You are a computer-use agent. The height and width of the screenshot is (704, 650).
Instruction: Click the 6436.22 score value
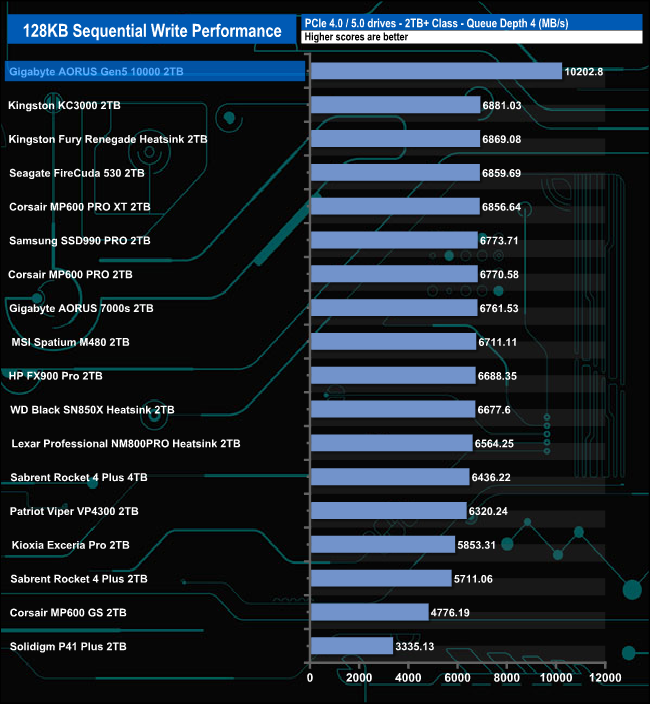pyautogui.click(x=491, y=477)
